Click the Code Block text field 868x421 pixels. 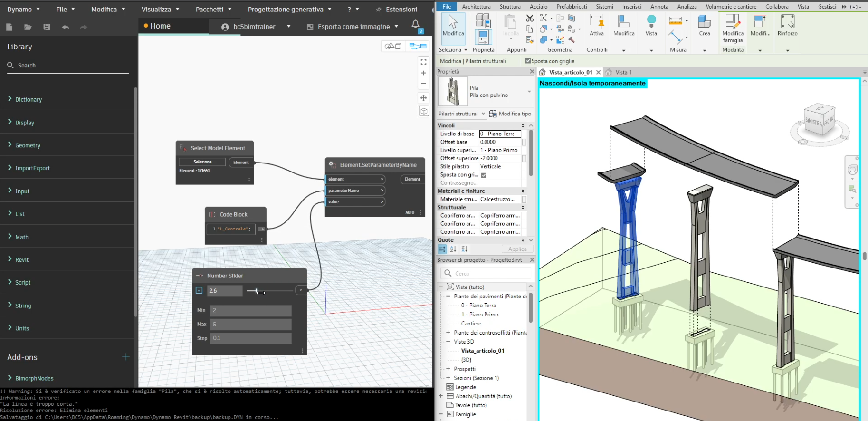[x=231, y=229]
